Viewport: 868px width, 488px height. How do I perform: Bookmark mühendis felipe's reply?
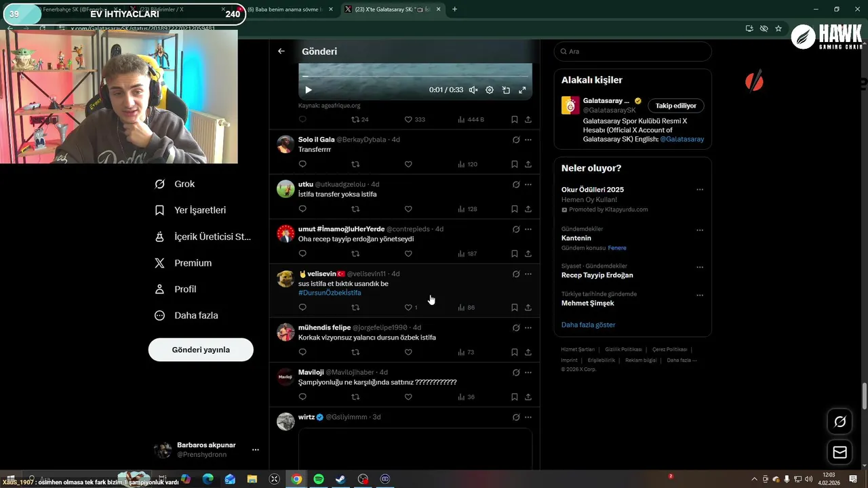click(x=514, y=352)
